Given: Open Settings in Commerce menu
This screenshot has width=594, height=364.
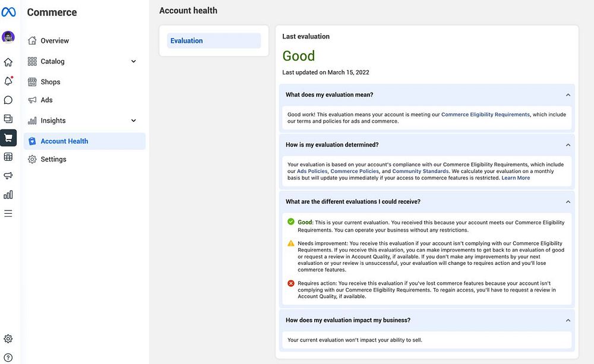Looking at the screenshot, I should 84,159.
